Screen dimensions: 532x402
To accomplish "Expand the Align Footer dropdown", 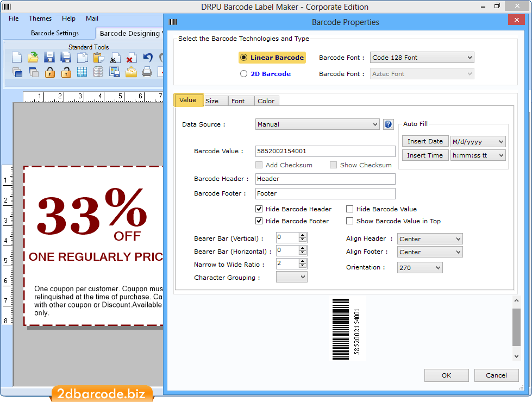I will point(430,252).
